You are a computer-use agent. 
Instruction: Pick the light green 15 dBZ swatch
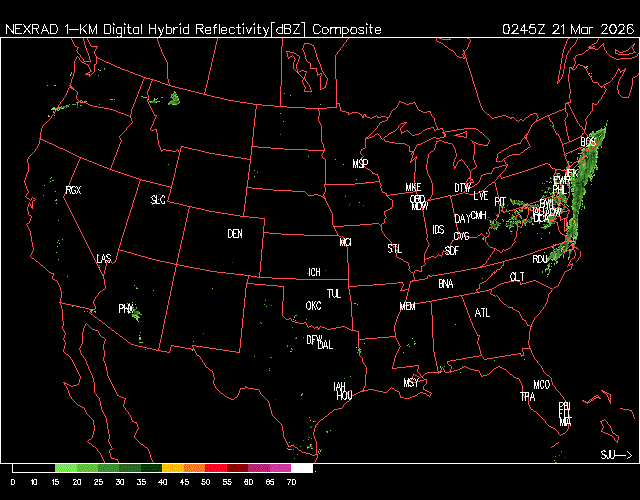(x=65, y=468)
